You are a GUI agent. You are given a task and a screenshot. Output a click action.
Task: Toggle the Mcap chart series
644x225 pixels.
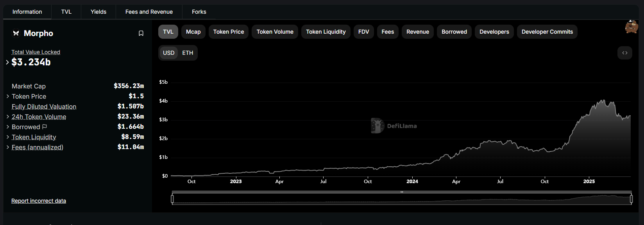click(193, 32)
